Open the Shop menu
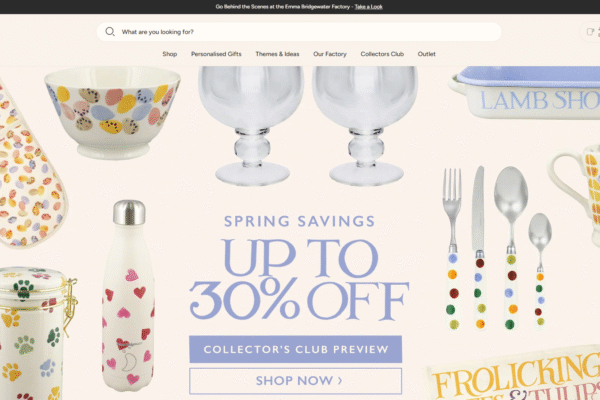Screen dimensions: 600x400 [170, 54]
